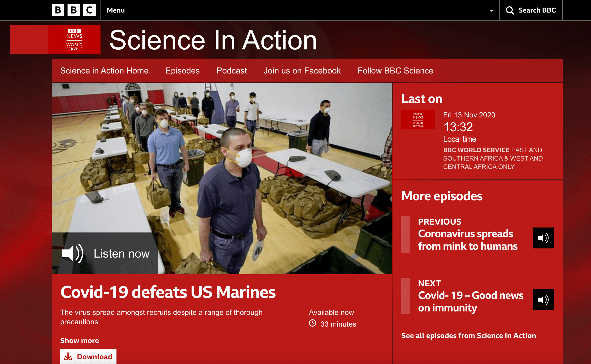Screen dimensions: 591x364
Task: Open the Episodes tab
Action: (x=182, y=71)
